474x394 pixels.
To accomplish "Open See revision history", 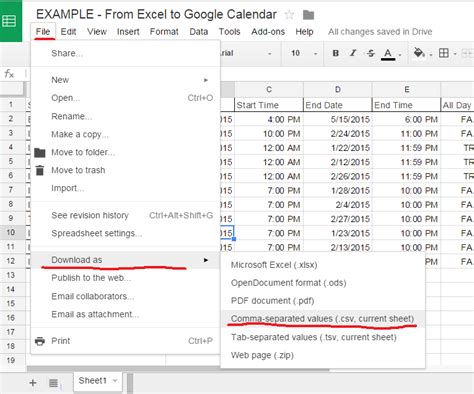I will point(125,215).
